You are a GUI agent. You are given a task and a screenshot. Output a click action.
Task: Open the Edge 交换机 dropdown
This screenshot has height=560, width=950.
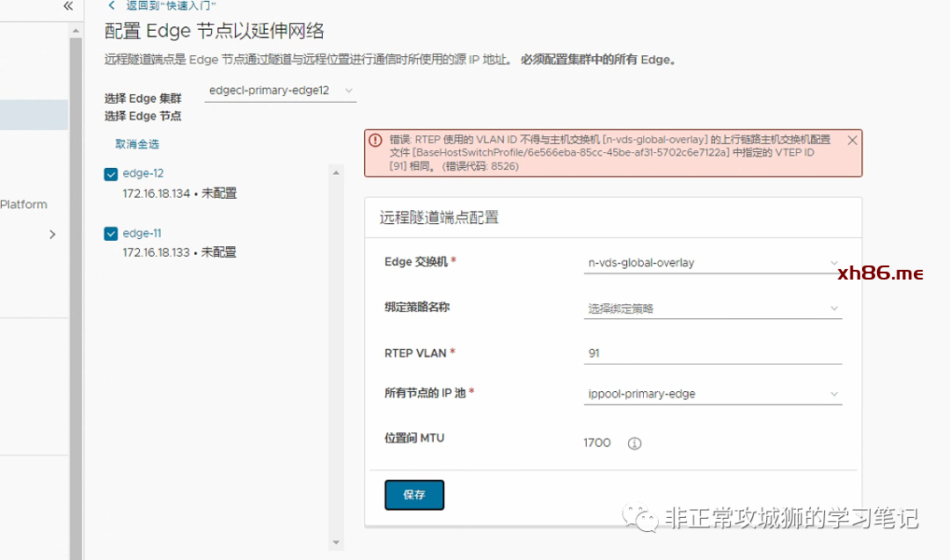(x=712, y=263)
